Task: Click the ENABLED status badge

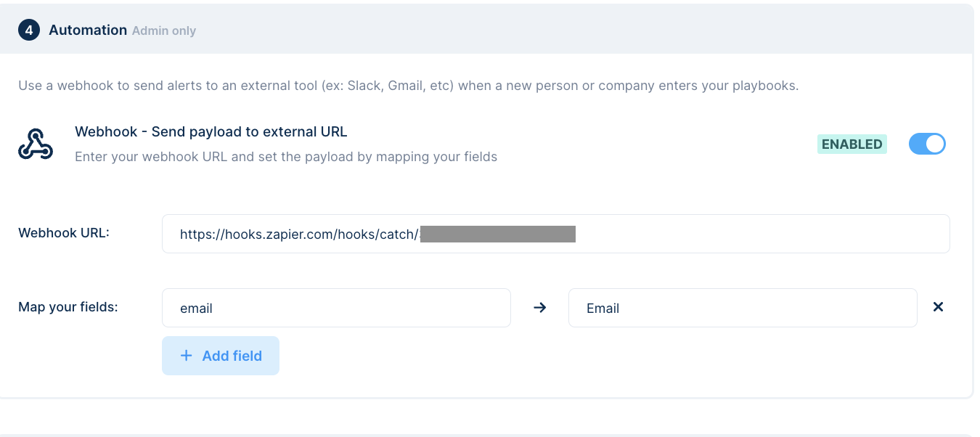Action: pos(852,144)
